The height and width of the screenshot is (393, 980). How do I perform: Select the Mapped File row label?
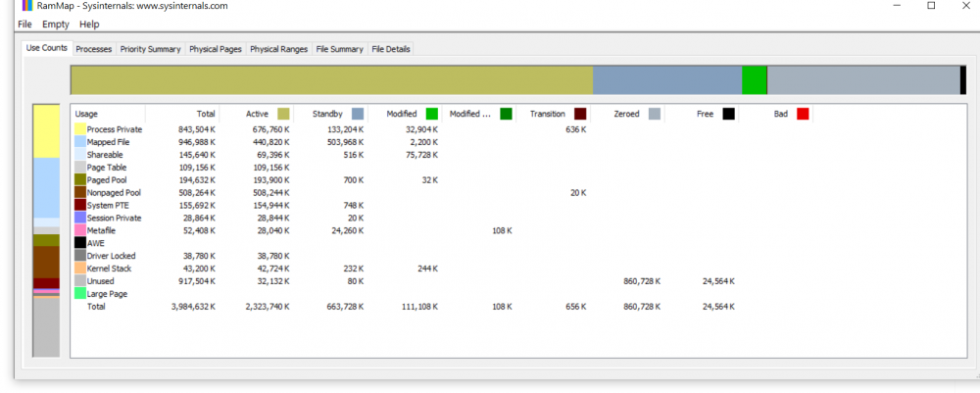(108, 142)
